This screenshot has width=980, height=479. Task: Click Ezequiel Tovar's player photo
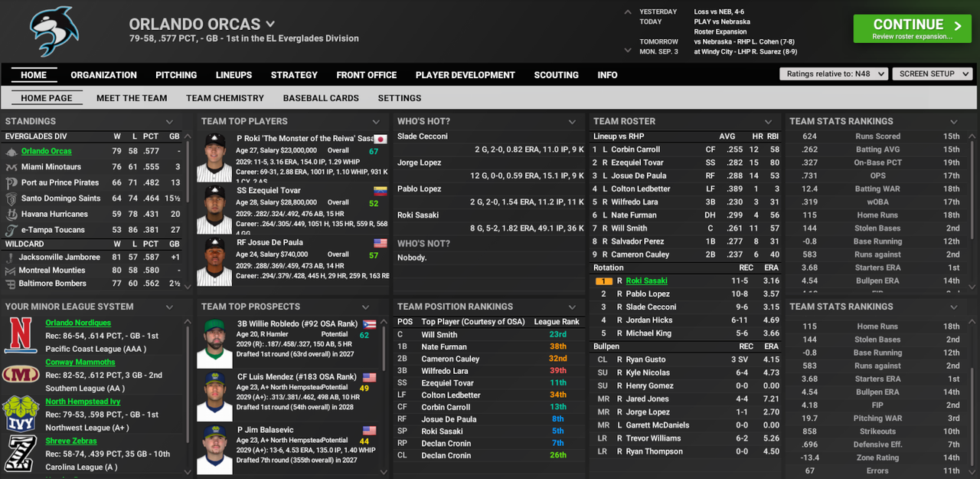[x=214, y=209]
